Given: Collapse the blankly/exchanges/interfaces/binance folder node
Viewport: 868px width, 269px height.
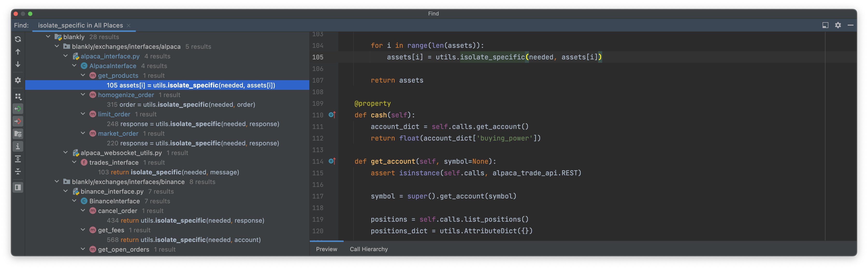Looking at the screenshot, I should [x=57, y=182].
